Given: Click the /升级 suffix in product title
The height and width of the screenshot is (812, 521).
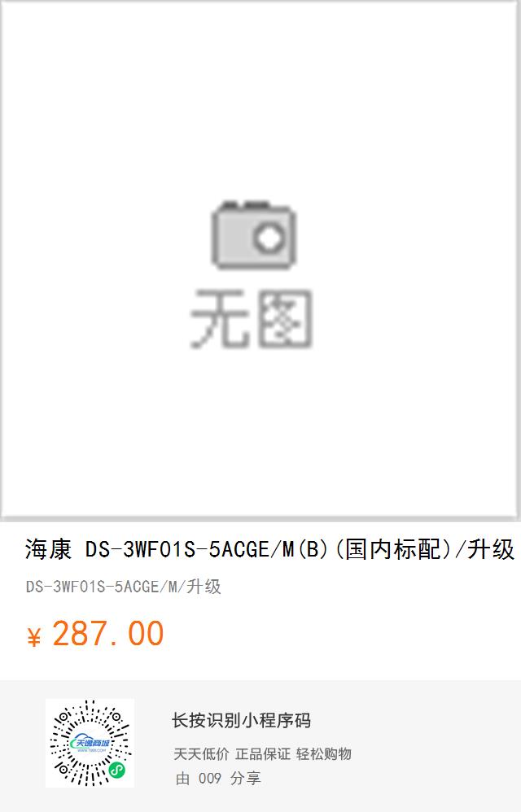Looking at the screenshot, I should [x=484, y=549].
